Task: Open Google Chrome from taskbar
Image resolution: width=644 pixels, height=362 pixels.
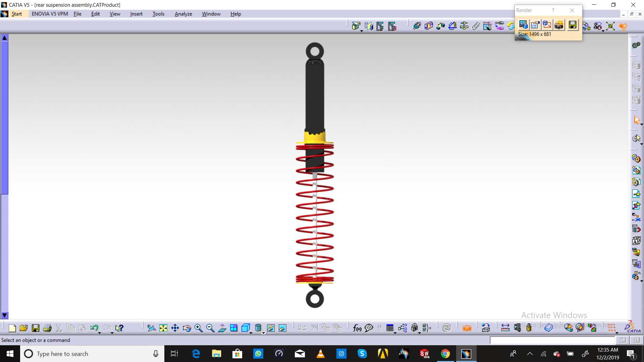Action: 445,354
